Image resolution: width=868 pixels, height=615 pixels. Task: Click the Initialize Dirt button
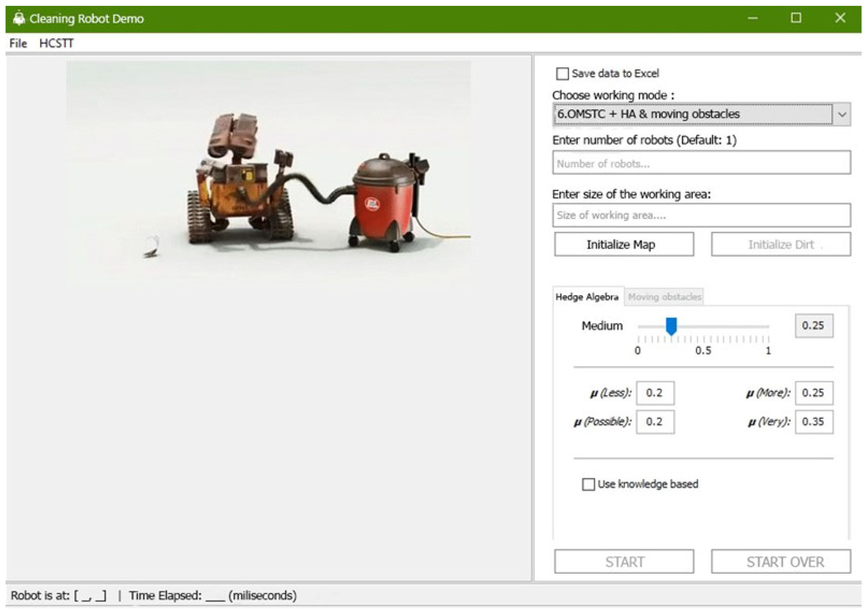point(781,244)
